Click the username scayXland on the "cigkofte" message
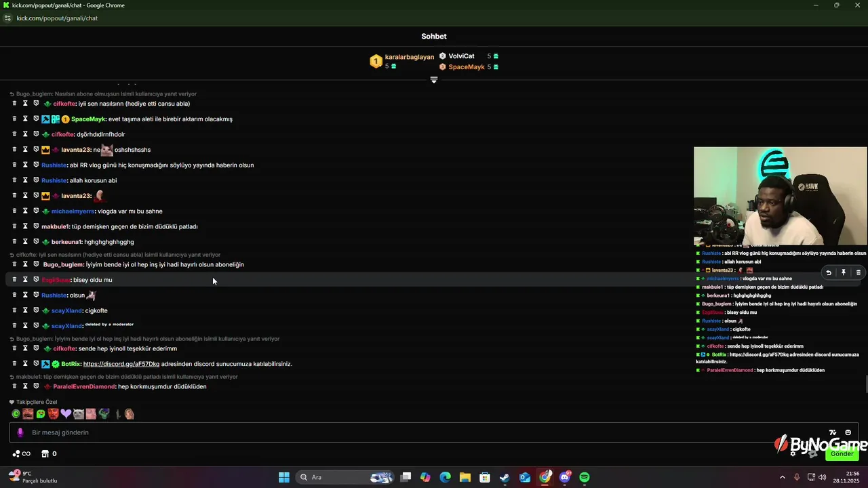Viewport: 868px width, 488px height. (x=67, y=310)
